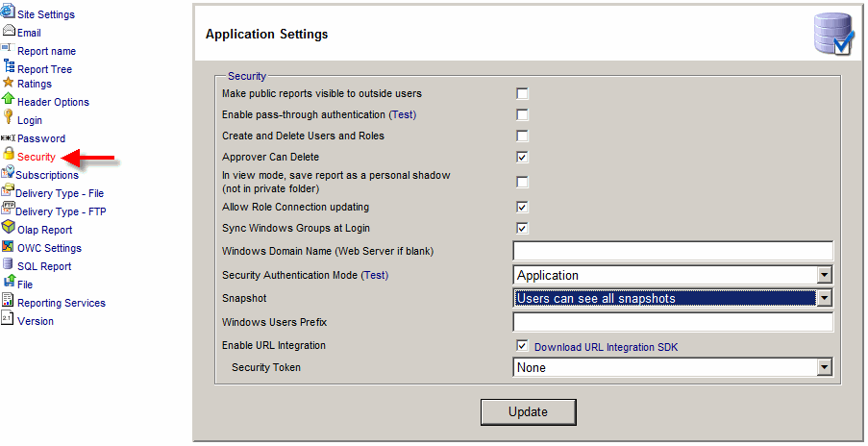Image resolution: width=868 pixels, height=446 pixels.
Task: Click the Windows Users Prefix input field
Action: tap(673, 321)
